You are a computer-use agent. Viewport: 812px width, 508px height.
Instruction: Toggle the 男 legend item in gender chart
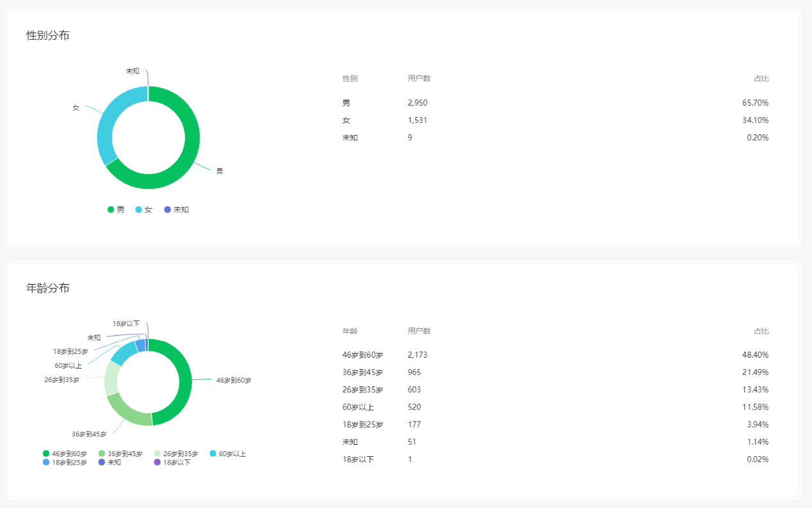[116, 209]
